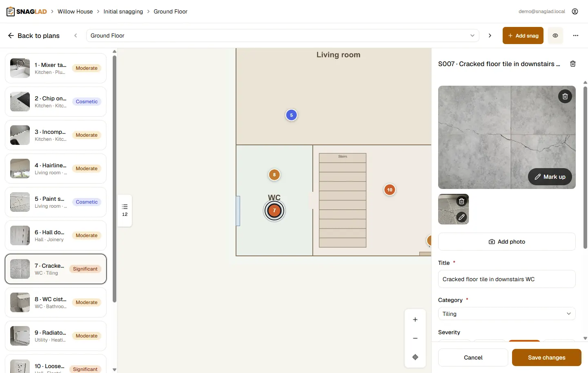Click Mark up on the main photo
Image resolution: width=588 pixels, height=373 pixels.
pyautogui.click(x=550, y=177)
